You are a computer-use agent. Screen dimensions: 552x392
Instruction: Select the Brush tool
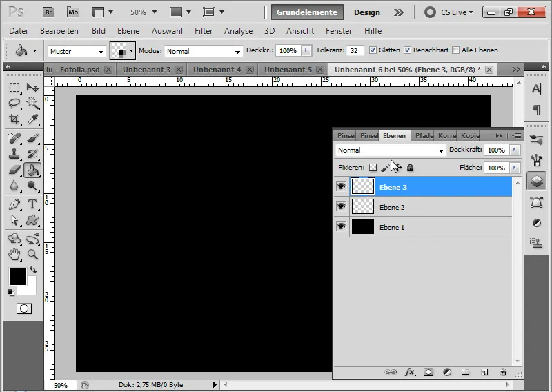tap(32, 138)
